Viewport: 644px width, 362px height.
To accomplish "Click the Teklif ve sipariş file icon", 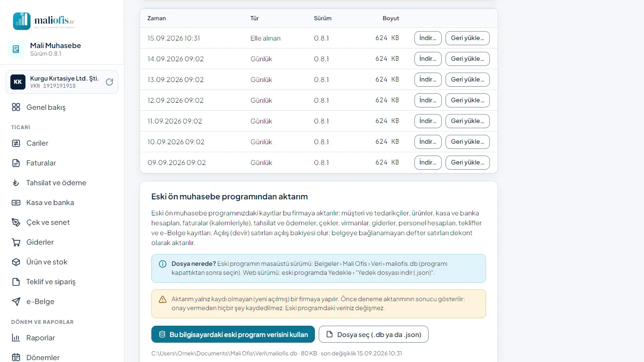I will point(16,282).
